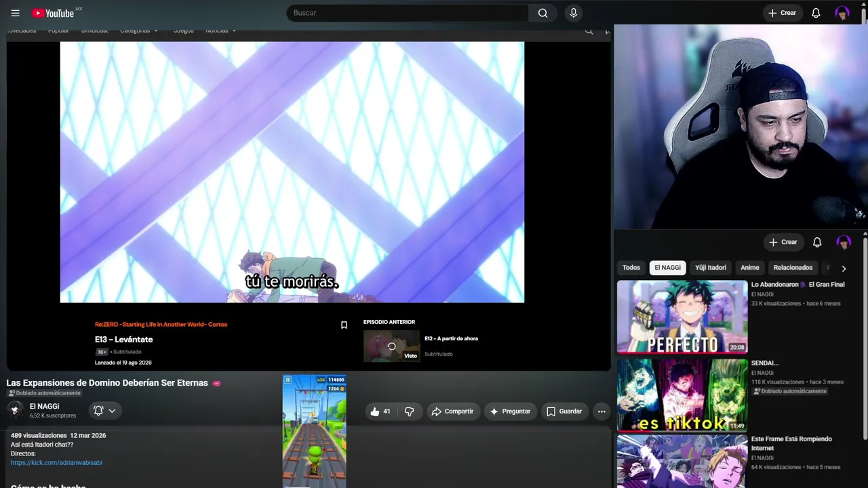Select the El NAGGi filter chip
The width and height of the screenshot is (868, 488).
(x=667, y=268)
